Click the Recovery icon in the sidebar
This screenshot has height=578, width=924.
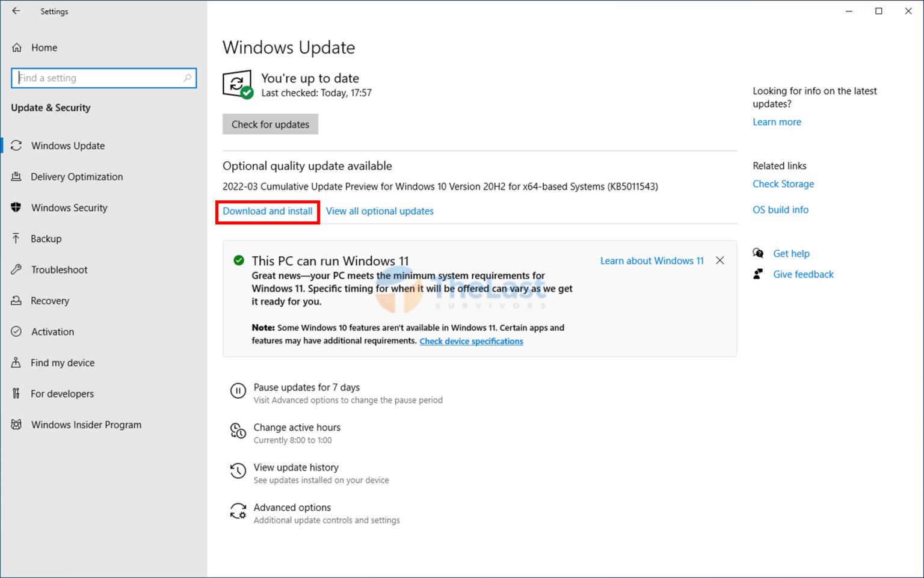[16, 301]
